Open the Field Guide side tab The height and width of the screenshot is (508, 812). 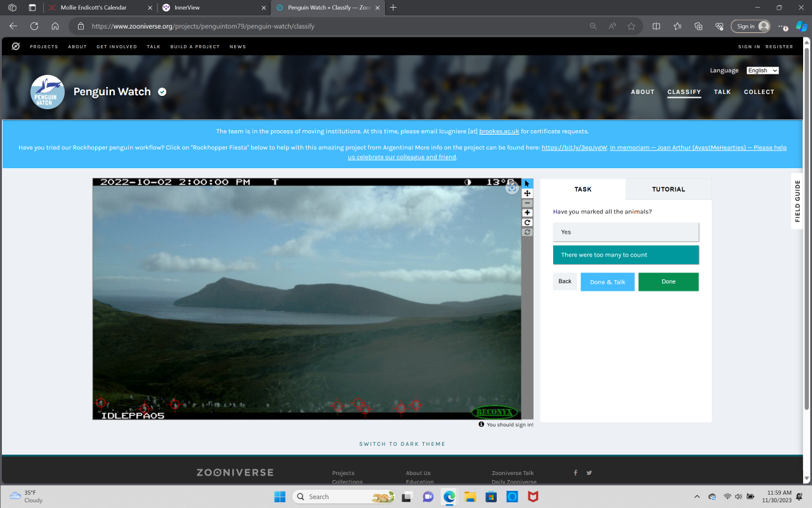[x=798, y=201]
